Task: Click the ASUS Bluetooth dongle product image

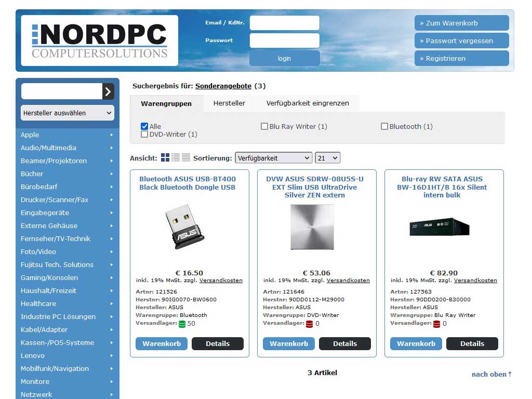Action: click(x=185, y=227)
